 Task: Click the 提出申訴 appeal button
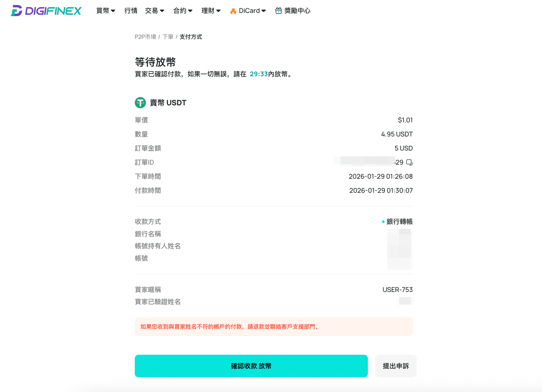(396, 366)
